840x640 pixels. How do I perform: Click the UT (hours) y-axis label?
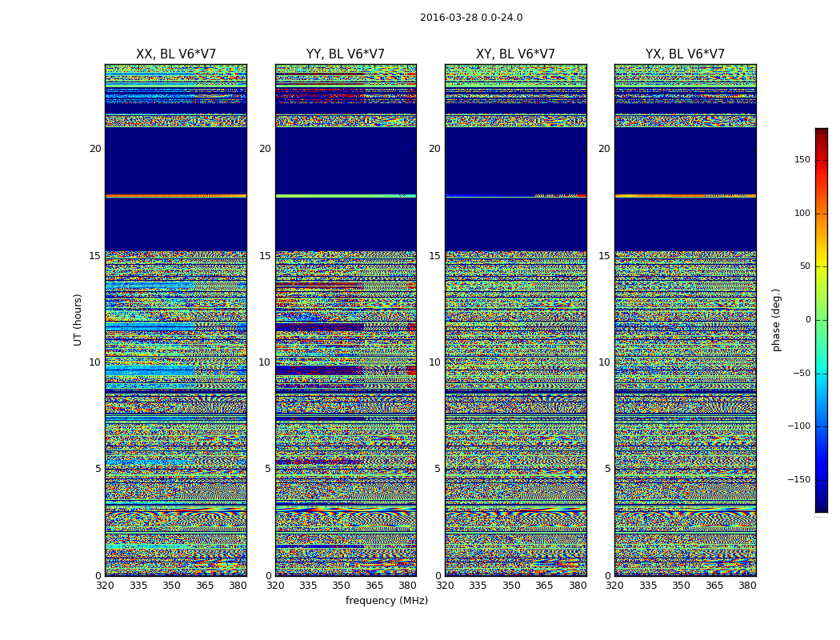pyautogui.click(x=78, y=319)
